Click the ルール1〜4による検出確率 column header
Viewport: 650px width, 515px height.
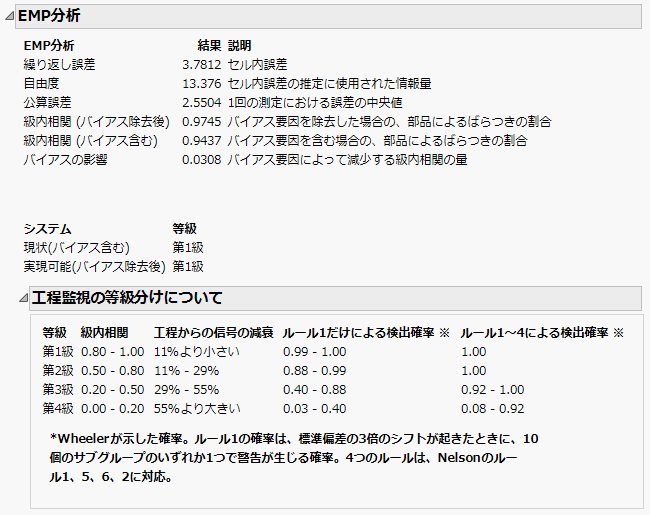tap(542, 333)
